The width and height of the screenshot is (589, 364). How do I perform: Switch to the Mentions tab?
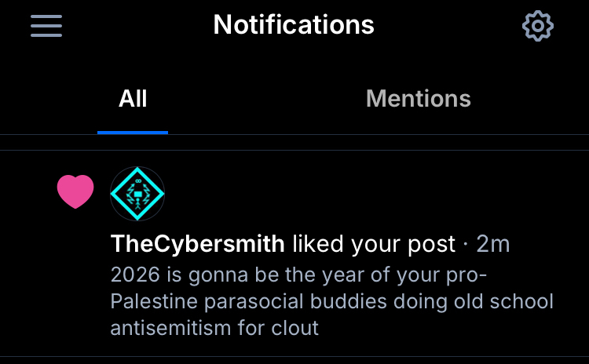(418, 99)
